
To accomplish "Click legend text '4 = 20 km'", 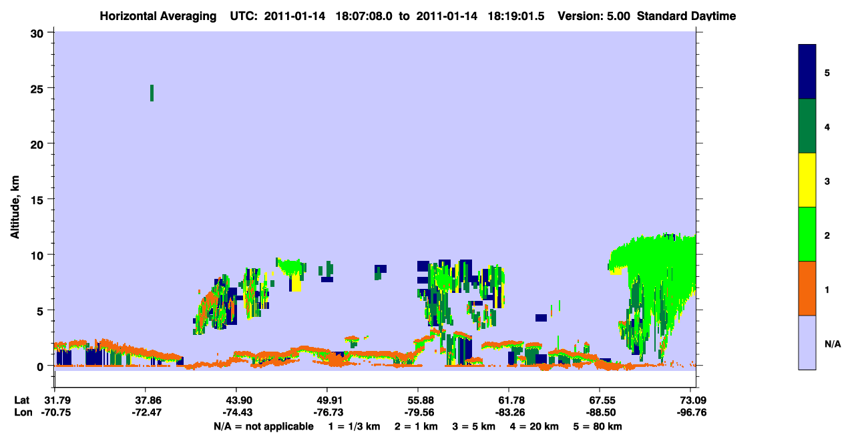I will [x=534, y=426].
